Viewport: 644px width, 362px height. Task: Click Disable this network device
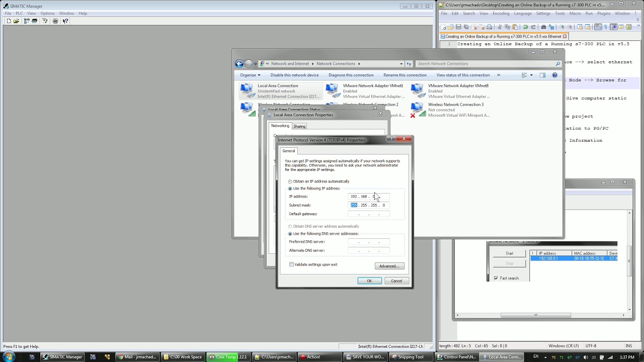[x=294, y=75]
